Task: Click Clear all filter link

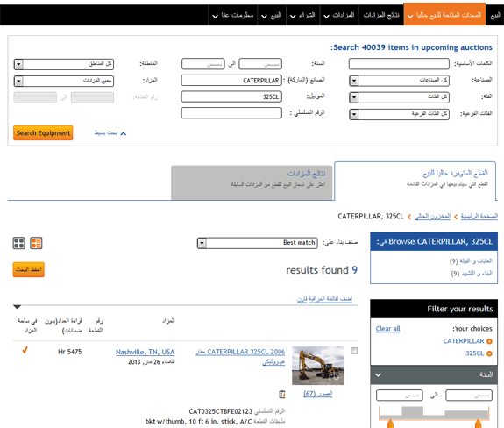Action: tap(388, 329)
